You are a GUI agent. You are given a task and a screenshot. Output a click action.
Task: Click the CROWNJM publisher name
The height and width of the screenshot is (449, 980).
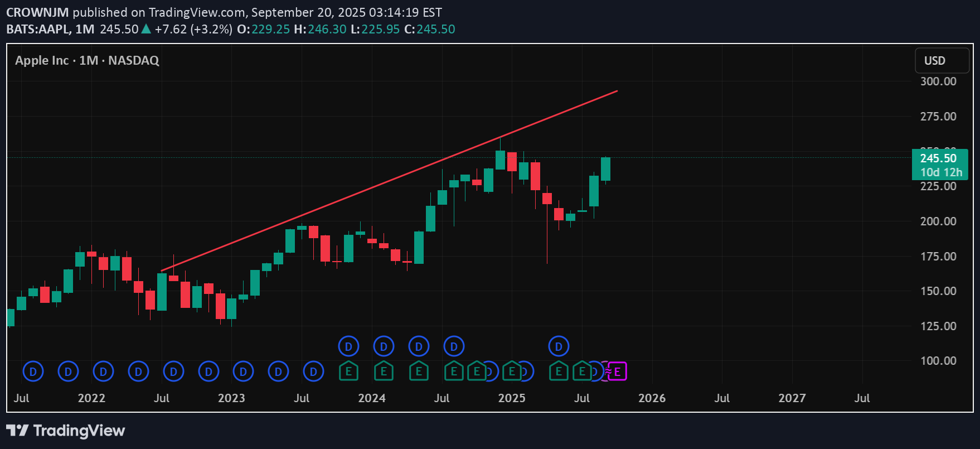coord(37,12)
